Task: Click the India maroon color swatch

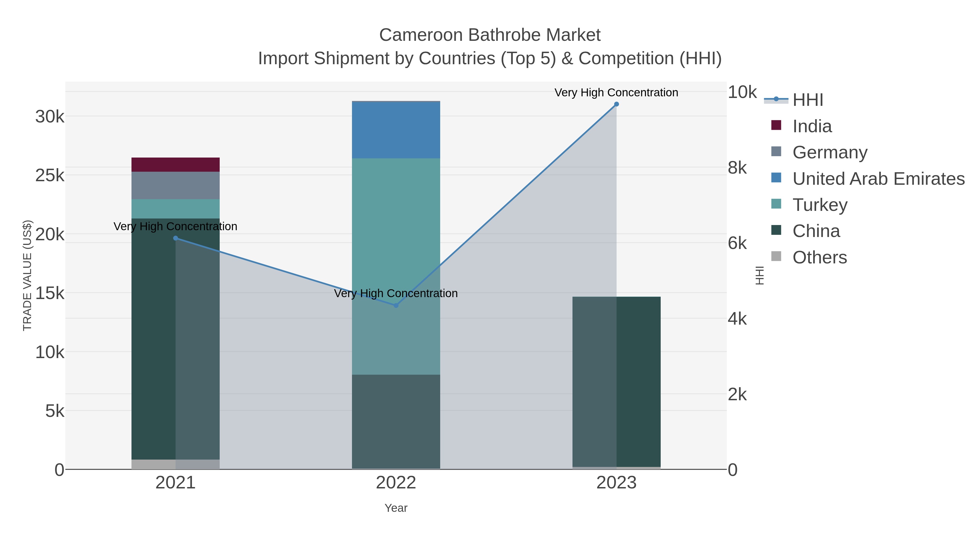Action: point(776,125)
